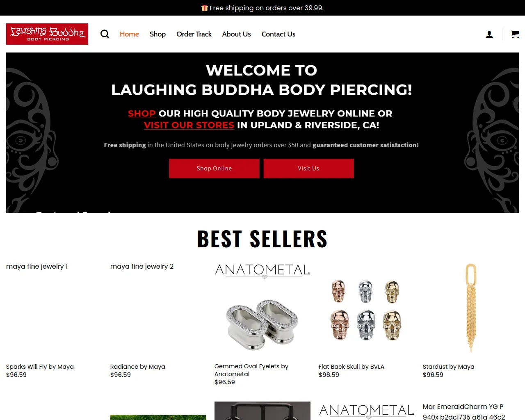Open the shopping cart icon
Image resolution: width=525 pixels, height=420 pixels.
click(x=515, y=34)
